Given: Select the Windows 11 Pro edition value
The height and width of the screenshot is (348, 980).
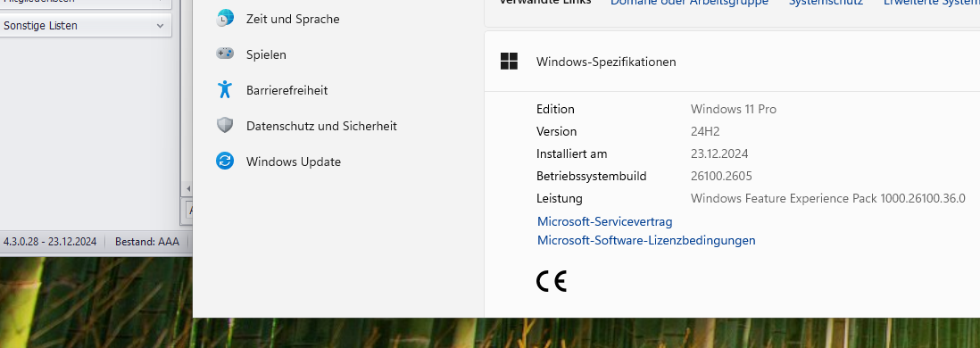Looking at the screenshot, I should tap(733, 110).
